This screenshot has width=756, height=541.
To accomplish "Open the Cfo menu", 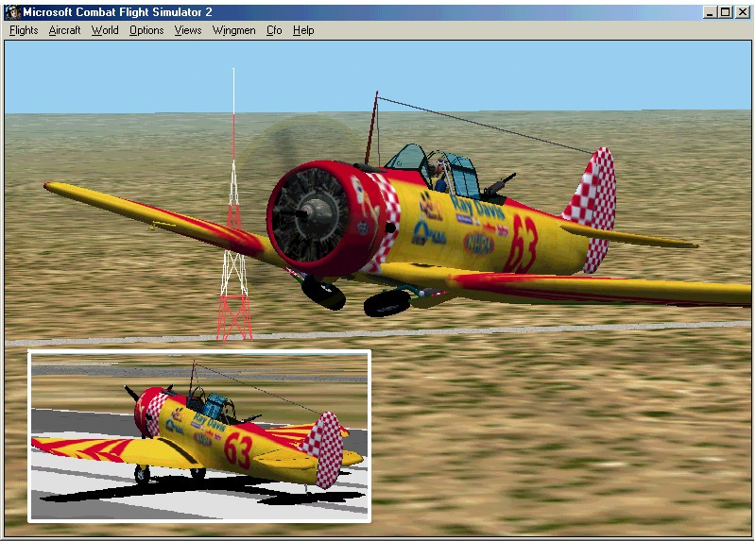I will 274,30.
